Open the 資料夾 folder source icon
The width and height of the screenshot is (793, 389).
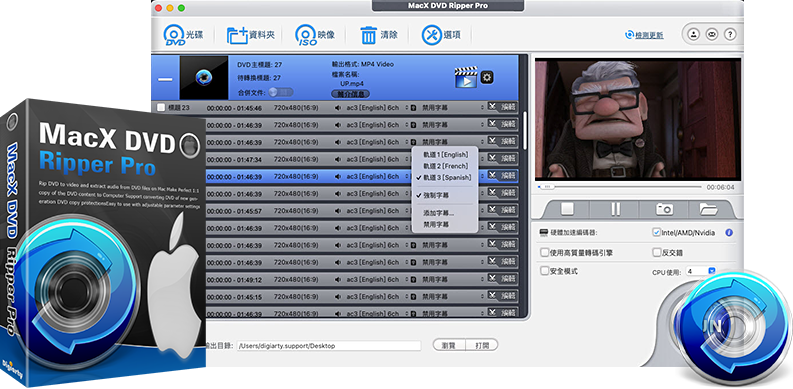238,35
